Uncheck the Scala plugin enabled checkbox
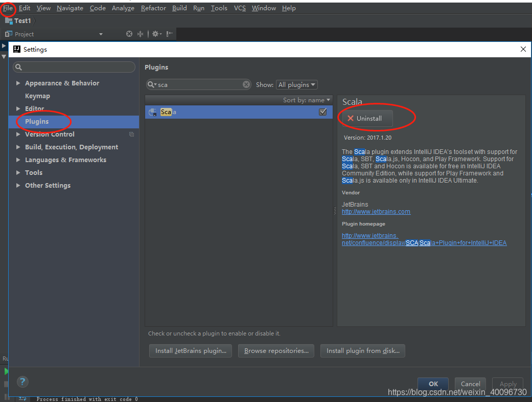Viewport: 532px width, 402px height. click(322, 112)
